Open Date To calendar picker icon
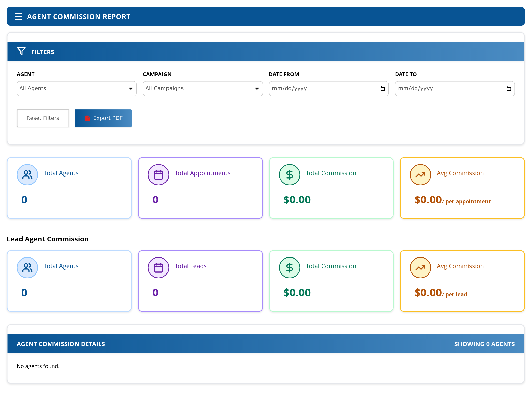 (x=509, y=88)
